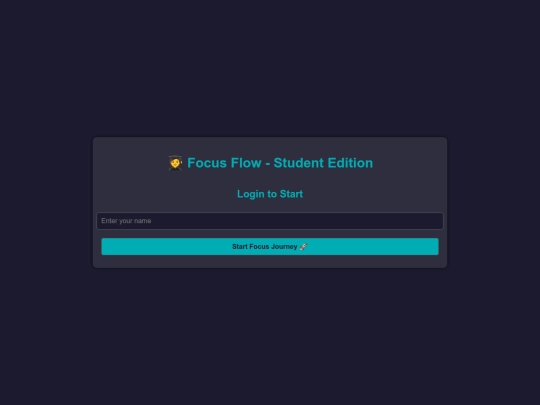The image size is (540, 405).
Task: Start the focus journey with the teal button
Action: [270, 247]
